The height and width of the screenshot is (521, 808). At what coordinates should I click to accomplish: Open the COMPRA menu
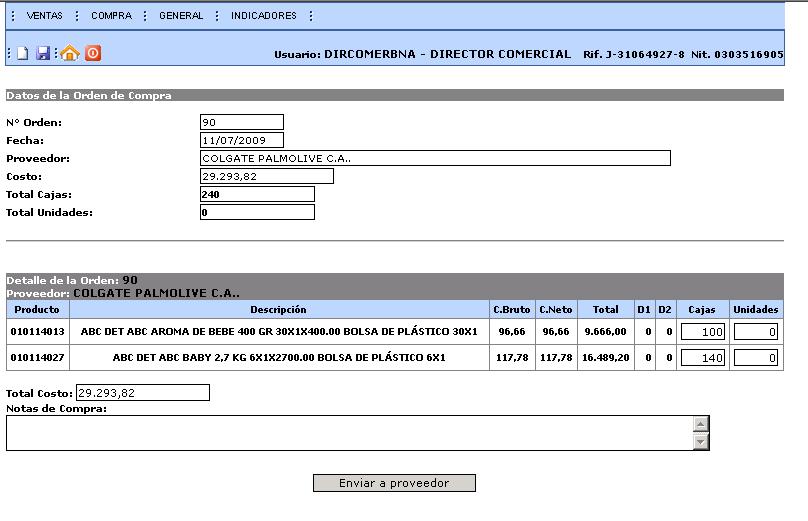111,16
